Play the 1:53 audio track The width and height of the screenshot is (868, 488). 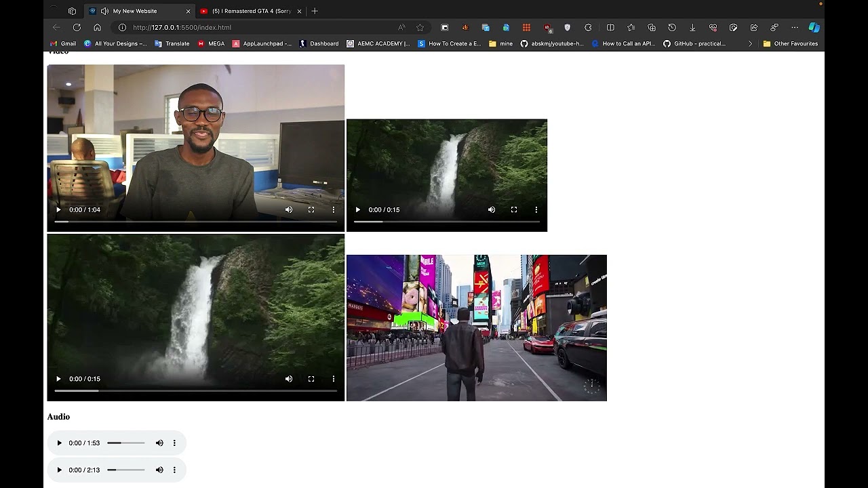tap(59, 443)
